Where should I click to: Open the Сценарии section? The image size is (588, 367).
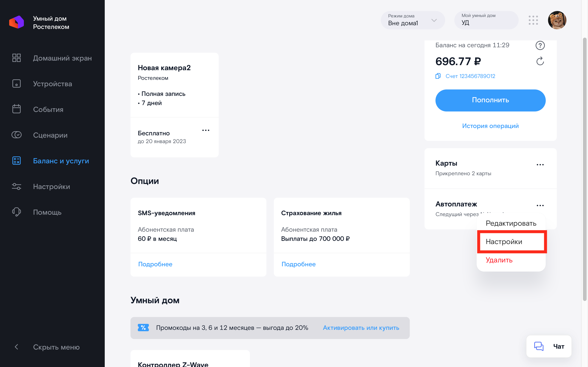point(50,135)
